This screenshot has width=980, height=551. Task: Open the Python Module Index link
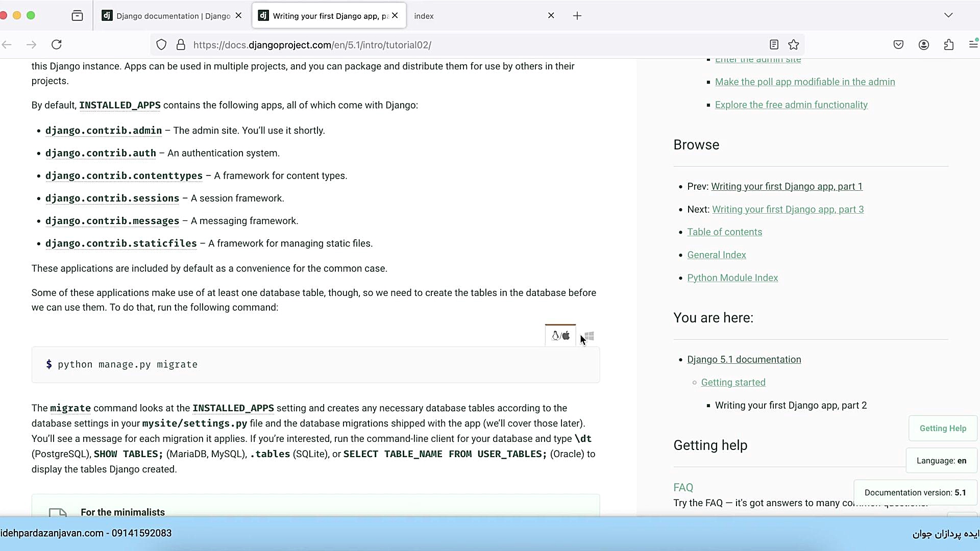[732, 278]
